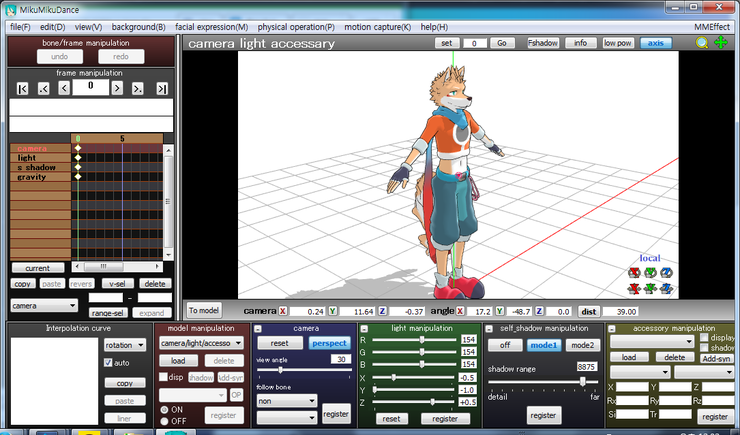Open the MMEffect menu

click(x=712, y=27)
